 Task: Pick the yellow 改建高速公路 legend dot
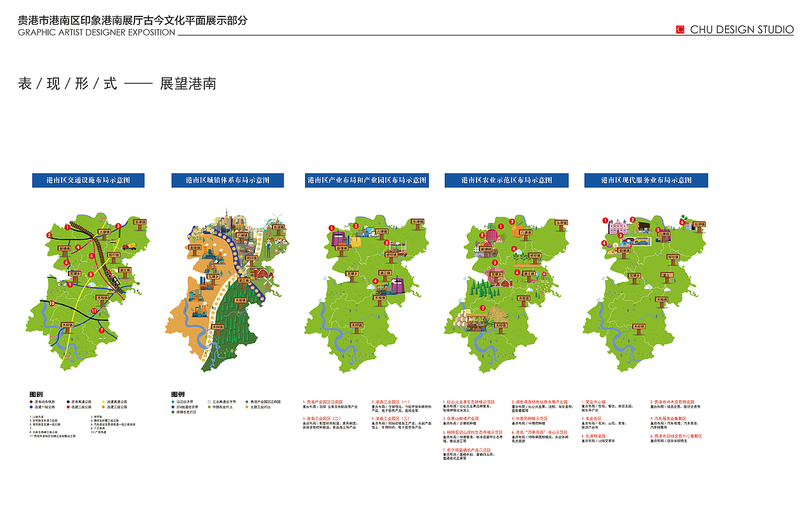point(103,401)
